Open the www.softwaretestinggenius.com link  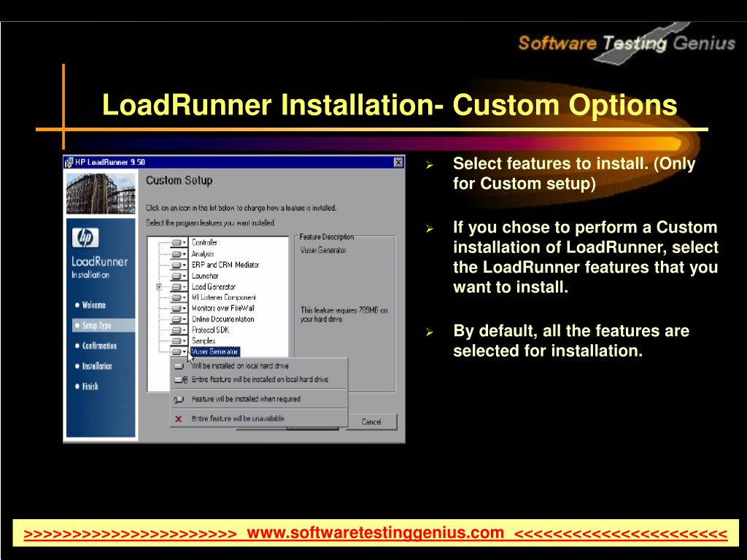[376, 533]
